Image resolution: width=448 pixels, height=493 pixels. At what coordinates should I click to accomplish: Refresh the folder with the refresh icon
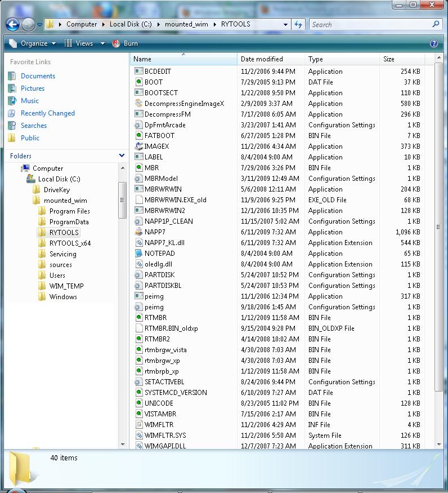(298, 24)
